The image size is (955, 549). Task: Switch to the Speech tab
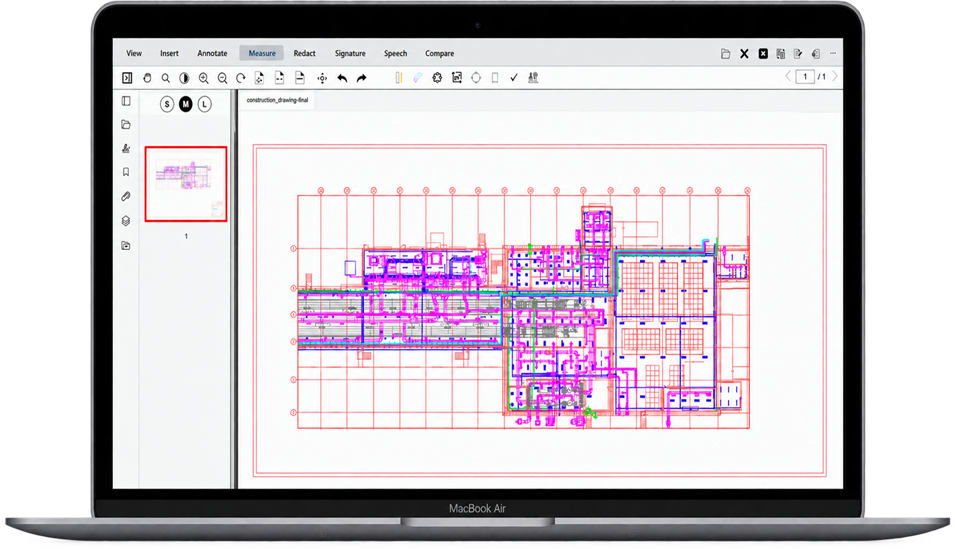pos(395,54)
